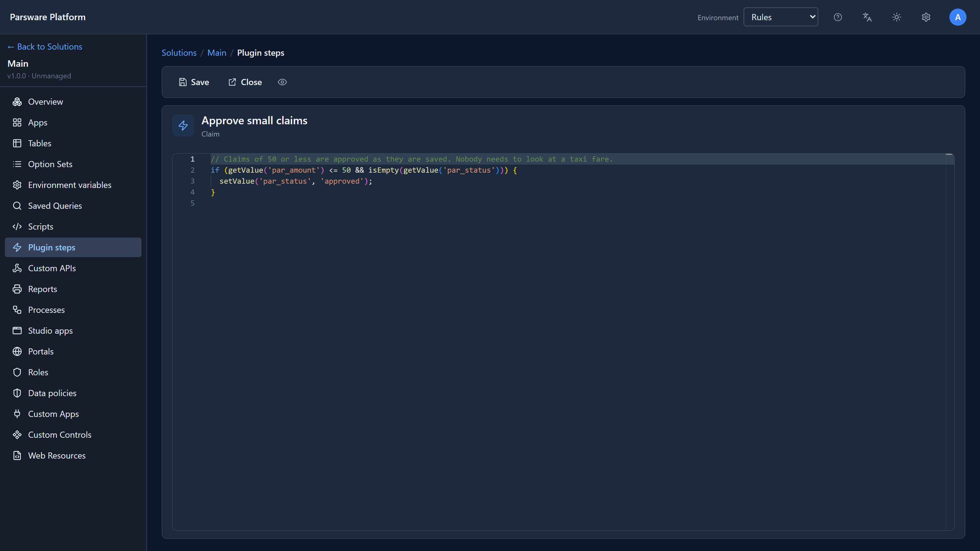The image size is (980, 551).
Task: Click the if getValue par_amount line
Action: (364, 170)
